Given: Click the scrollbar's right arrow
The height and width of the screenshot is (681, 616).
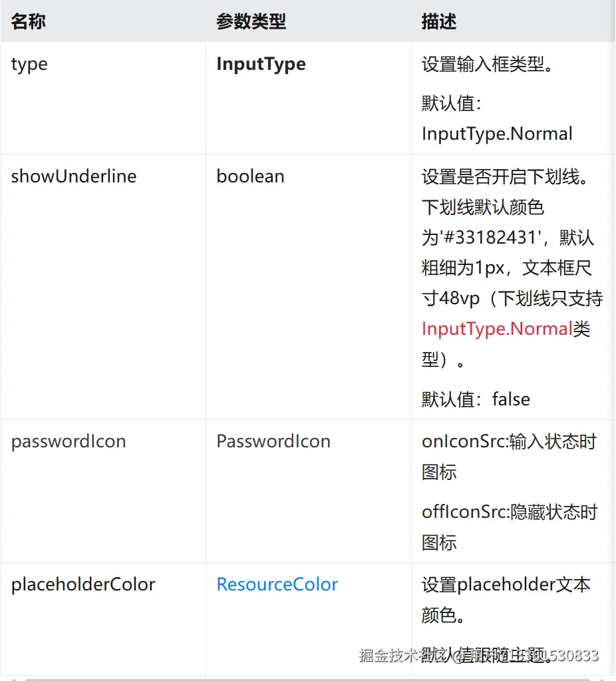Looking at the screenshot, I should pos(603,679).
